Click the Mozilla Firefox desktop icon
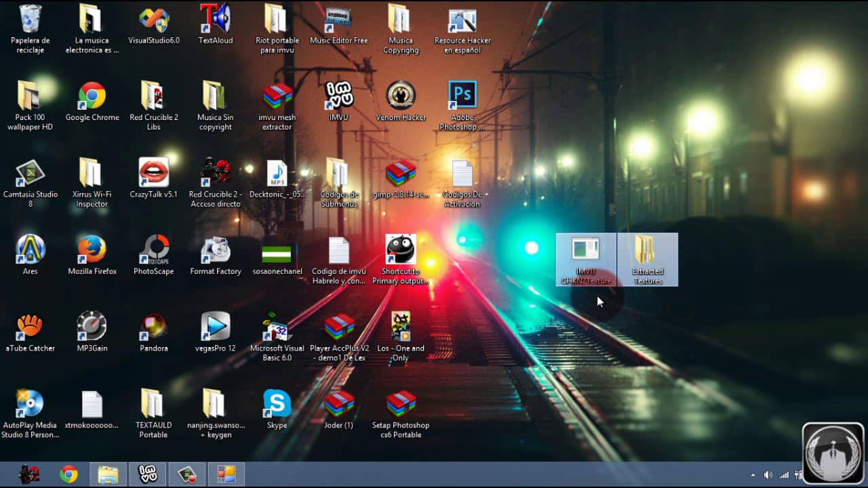This screenshot has height=488, width=868. click(x=92, y=250)
